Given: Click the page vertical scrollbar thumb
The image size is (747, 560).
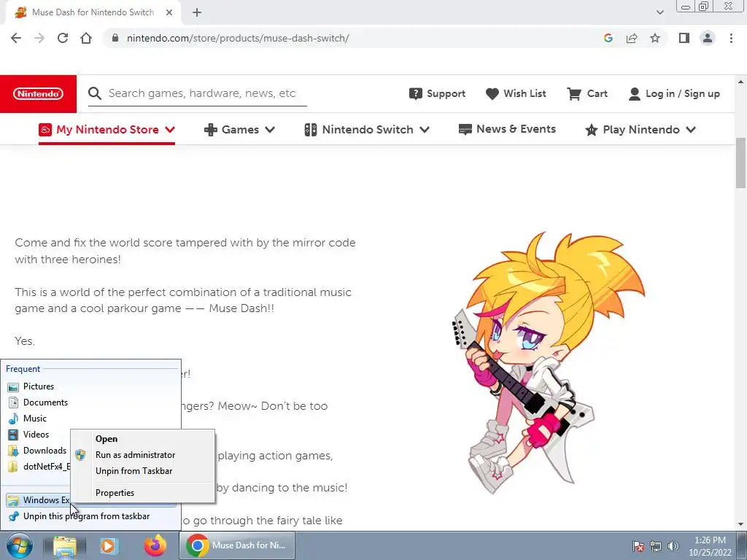Looking at the screenshot, I should [x=740, y=163].
